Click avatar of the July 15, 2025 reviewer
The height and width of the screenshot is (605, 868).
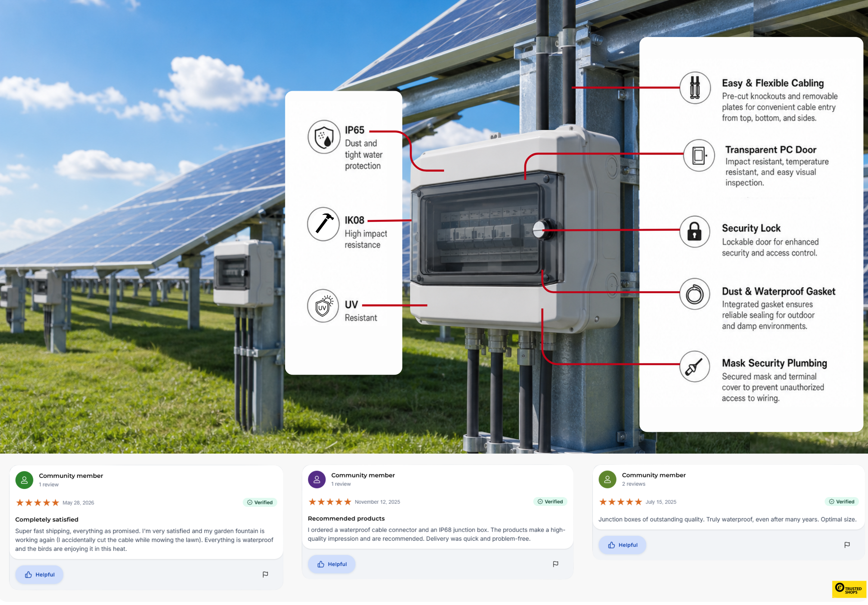[608, 479]
